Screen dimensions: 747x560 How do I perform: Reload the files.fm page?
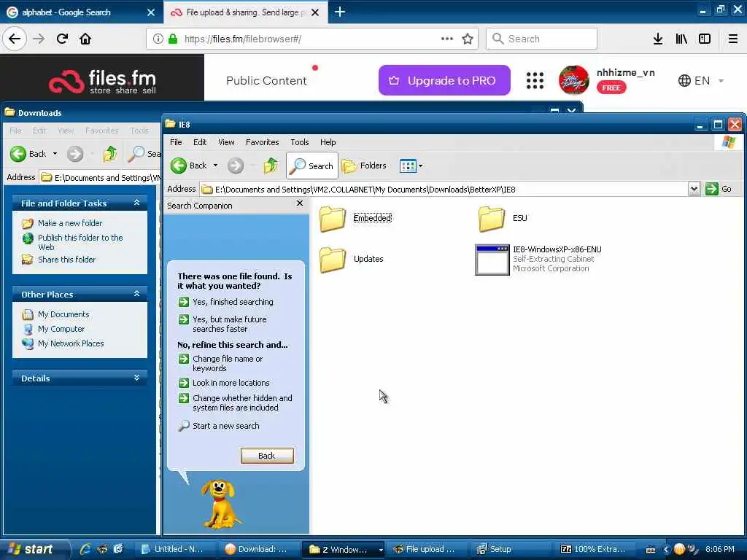point(63,39)
